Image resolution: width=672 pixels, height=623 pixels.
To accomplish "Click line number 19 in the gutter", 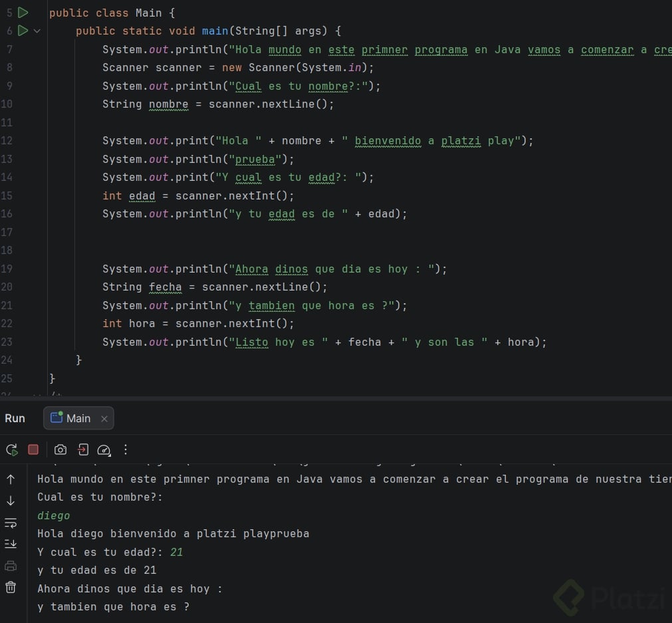I will [7, 269].
